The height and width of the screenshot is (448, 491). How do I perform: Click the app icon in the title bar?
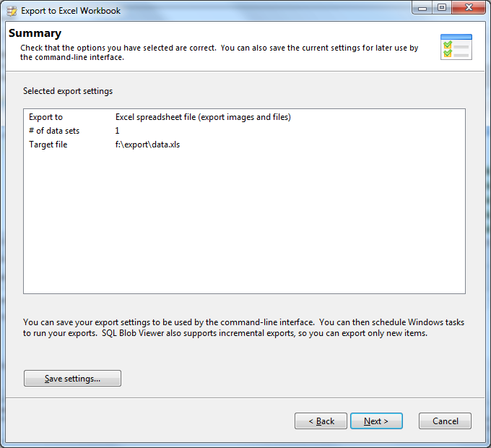[11, 11]
